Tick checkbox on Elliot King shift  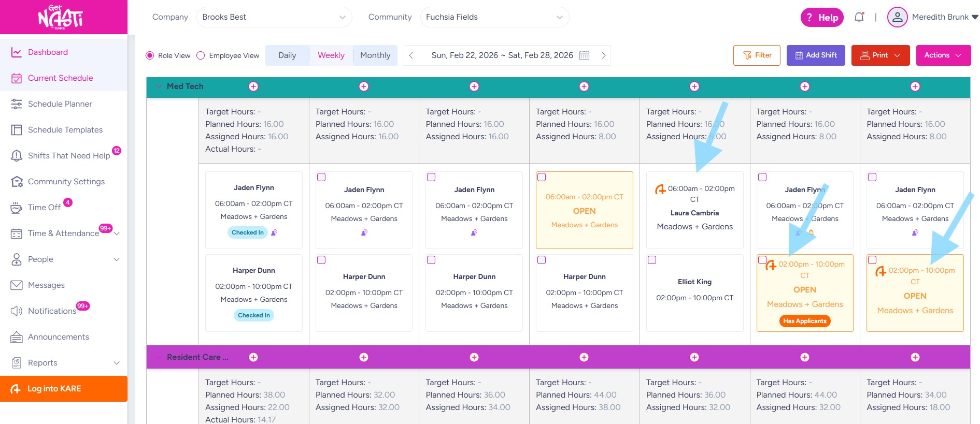point(652,260)
